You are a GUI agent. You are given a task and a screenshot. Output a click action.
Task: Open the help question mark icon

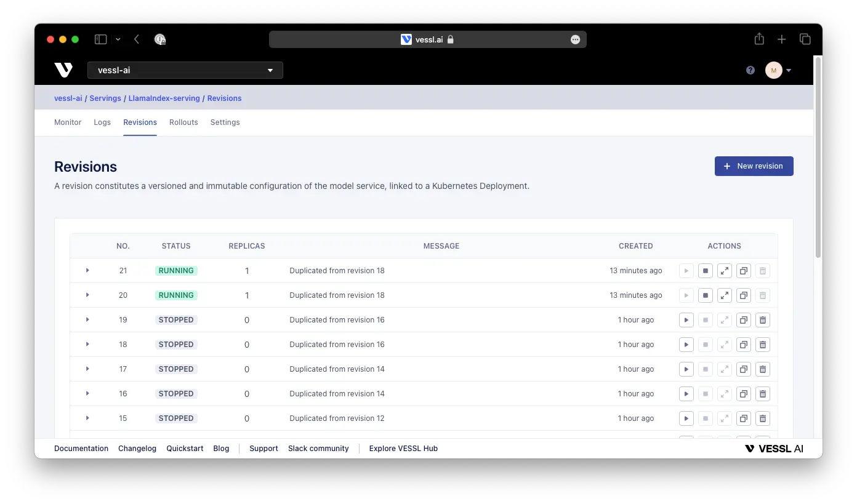(750, 70)
